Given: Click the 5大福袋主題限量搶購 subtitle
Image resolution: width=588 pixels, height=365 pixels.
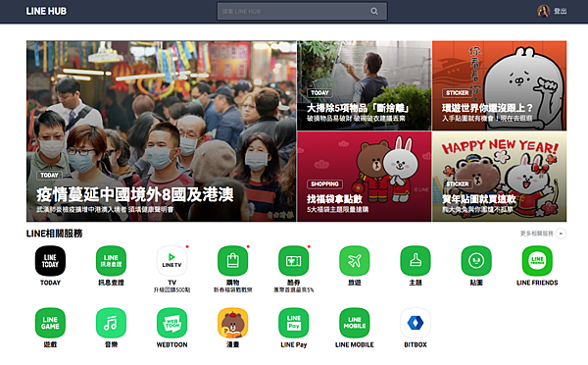Looking at the screenshot, I should point(337,210).
